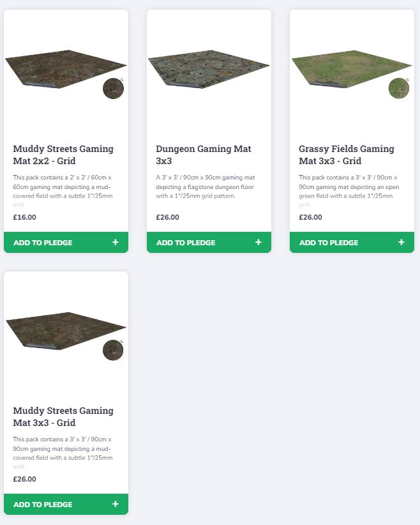Viewport: 420px width, 525px height.
Task: Add Muddy Streets 2x2 mat to pledge
Action: tap(43, 243)
